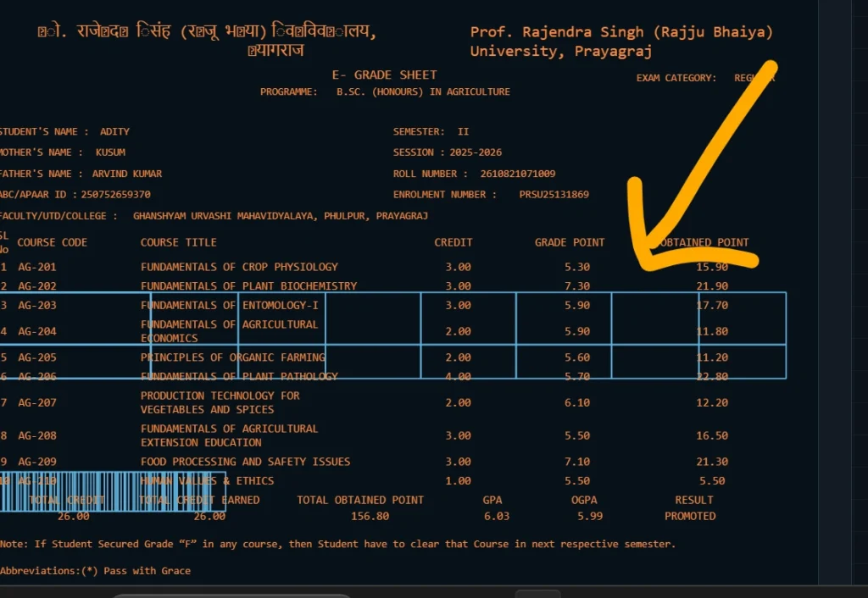Select credit 1.00 for Human Values & Ethics
This screenshot has width=868, height=598.
(x=458, y=481)
